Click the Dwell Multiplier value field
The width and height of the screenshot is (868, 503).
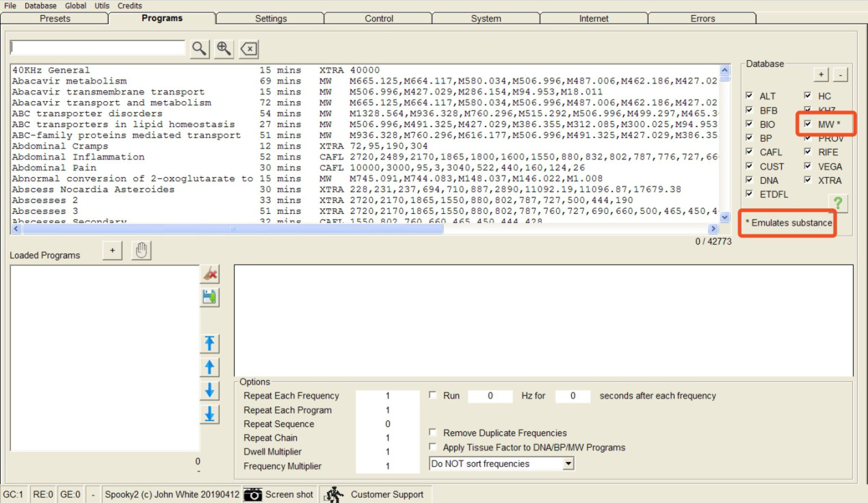pyautogui.click(x=388, y=452)
